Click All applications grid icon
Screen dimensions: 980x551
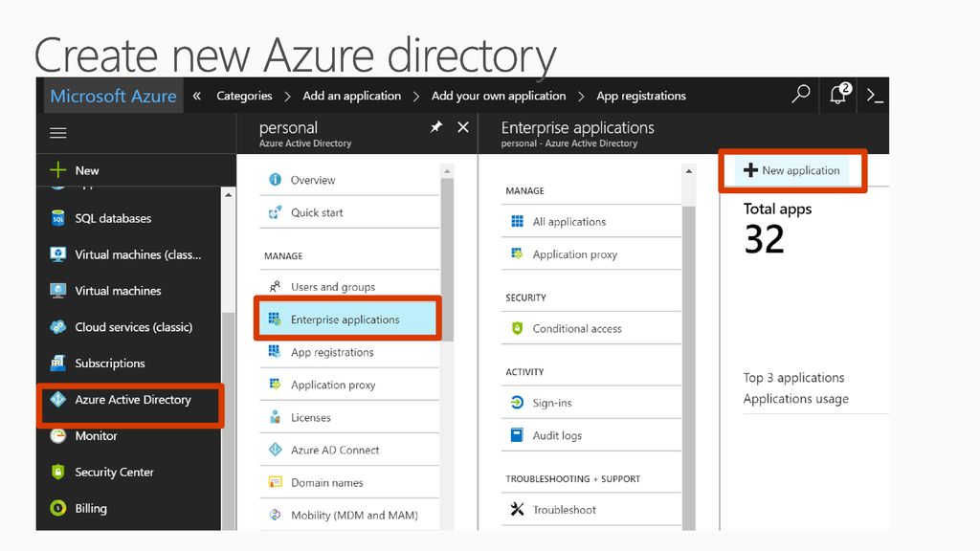(x=518, y=221)
